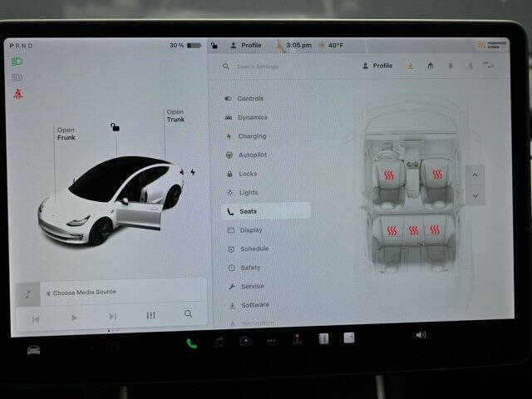
Task: Tap the 3:05 pm clock
Action: pos(298,45)
